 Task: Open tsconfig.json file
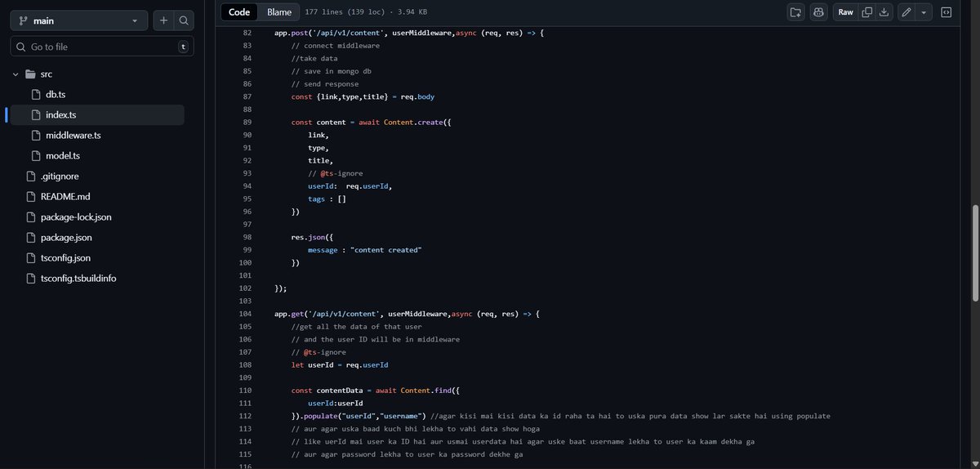pyautogui.click(x=65, y=258)
